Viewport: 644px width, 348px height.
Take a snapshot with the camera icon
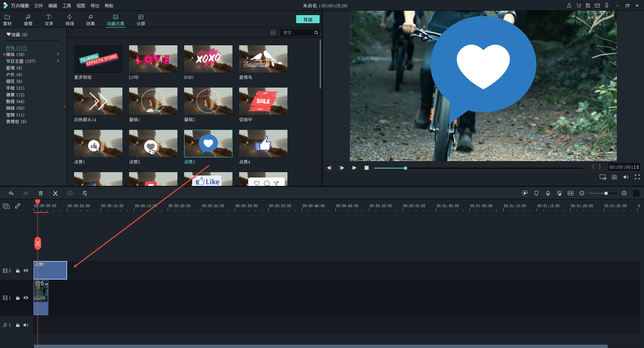point(614,177)
